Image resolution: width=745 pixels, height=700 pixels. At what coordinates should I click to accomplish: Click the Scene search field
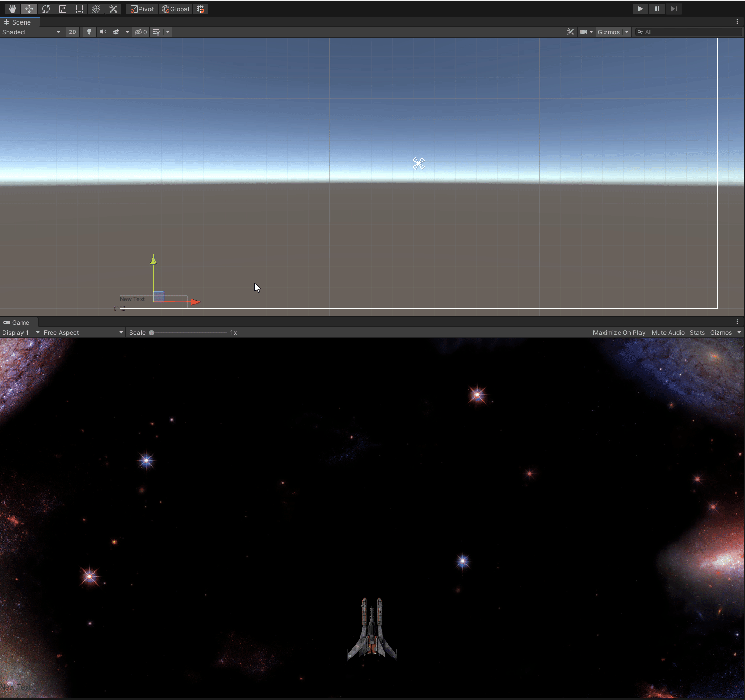[x=689, y=32]
